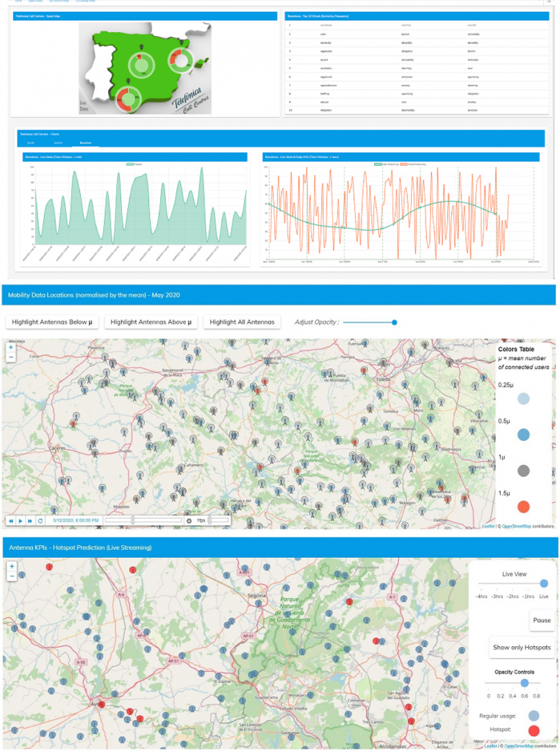Image resolution: width=560 pixels, height=752 pixels.
Task: Zoom out on the Hotspot Prediction map
Action: [x=11, y=577]
